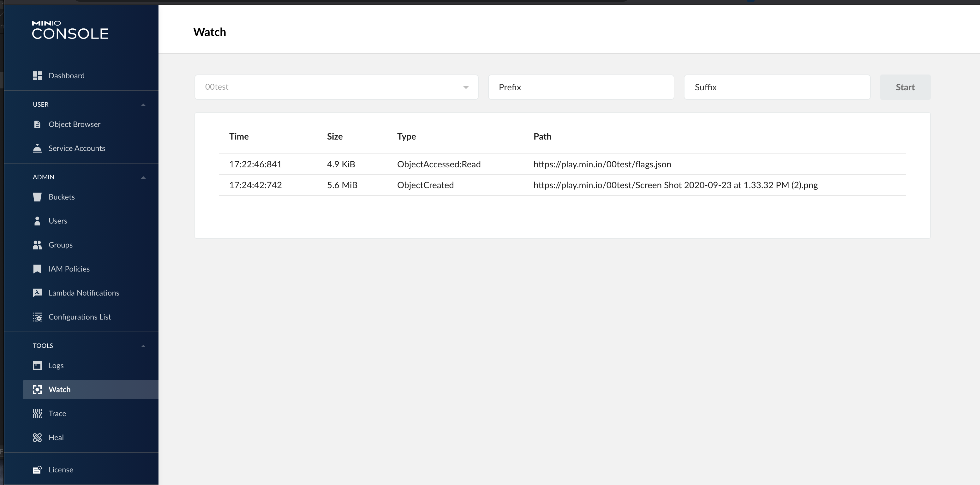Click the Prefix input field
Image resolution: width=980 pixels, height=485 pixels.
pos(581,87)
